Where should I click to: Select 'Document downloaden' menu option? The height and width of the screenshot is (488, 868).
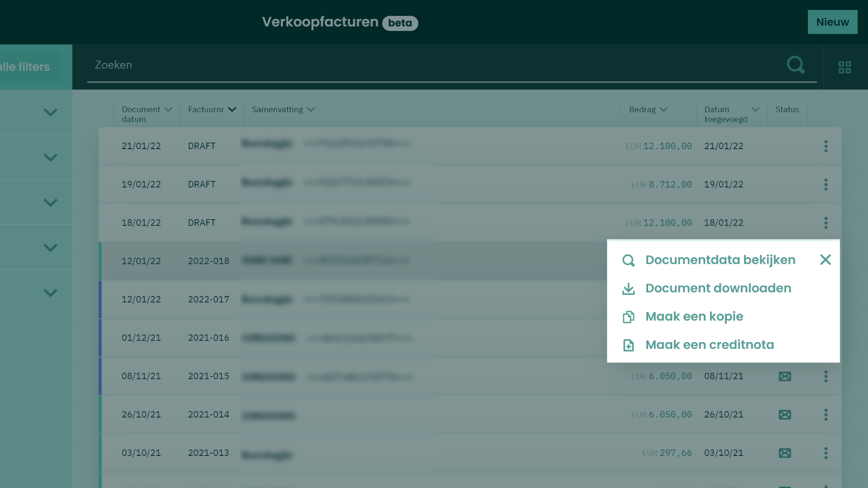718,288
